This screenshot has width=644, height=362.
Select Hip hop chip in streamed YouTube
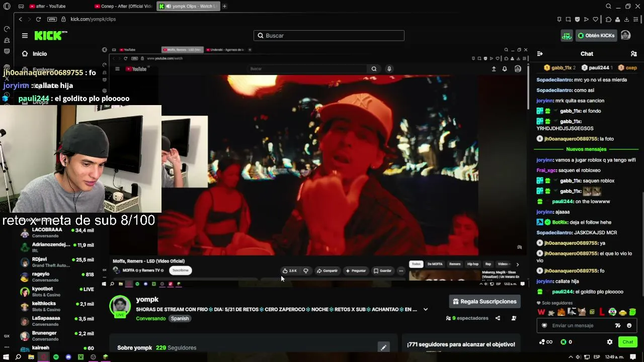pos(473,264)
